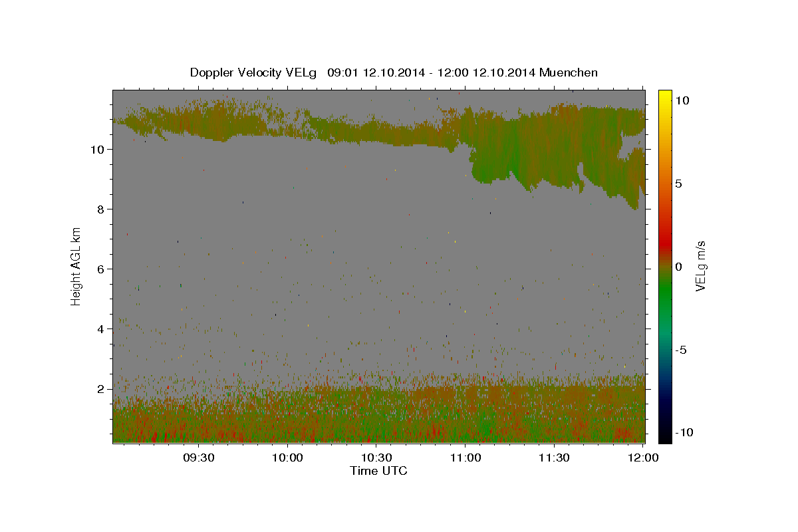The width and height of the screenshot is (798, 532).
Task: Click the plot title 'Doppler Velocity VELg'
Action: point(254,72)
